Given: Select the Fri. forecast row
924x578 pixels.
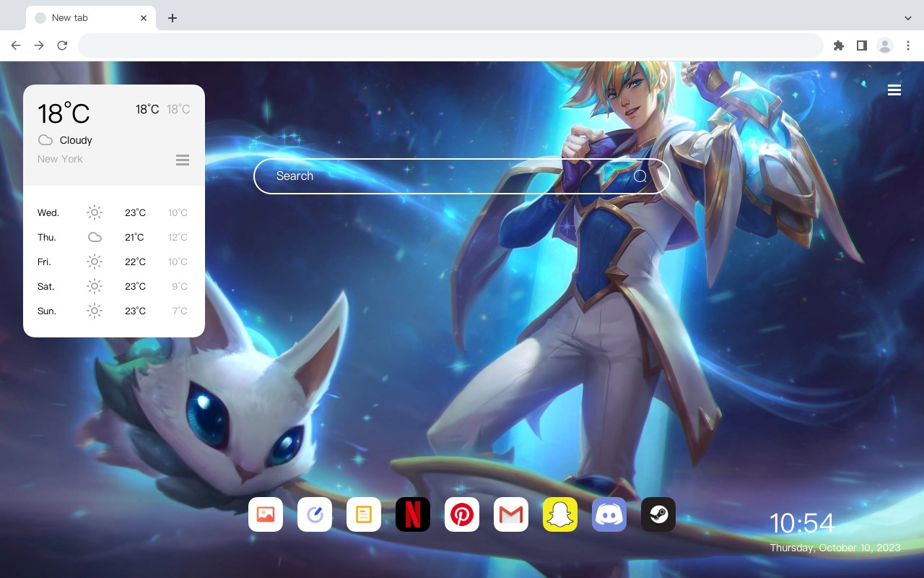Looking at the screenshot, I should click(x=114, y=262).
